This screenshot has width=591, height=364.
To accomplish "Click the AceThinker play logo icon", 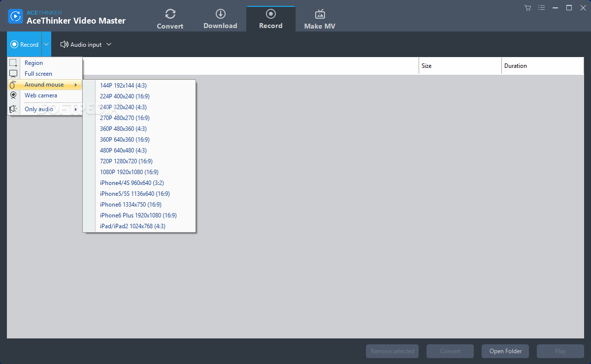I will (x=16, y=16).
